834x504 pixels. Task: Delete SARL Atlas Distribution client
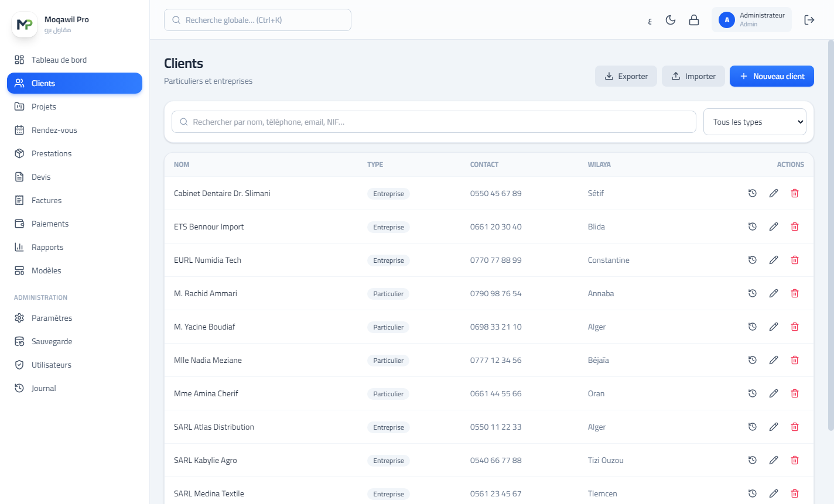point(795,427)
